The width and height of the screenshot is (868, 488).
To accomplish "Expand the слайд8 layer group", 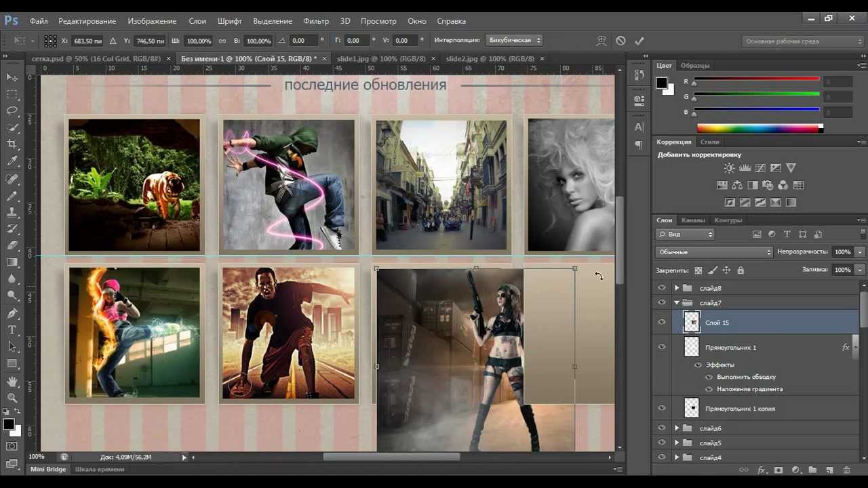I will coord(676,288).
